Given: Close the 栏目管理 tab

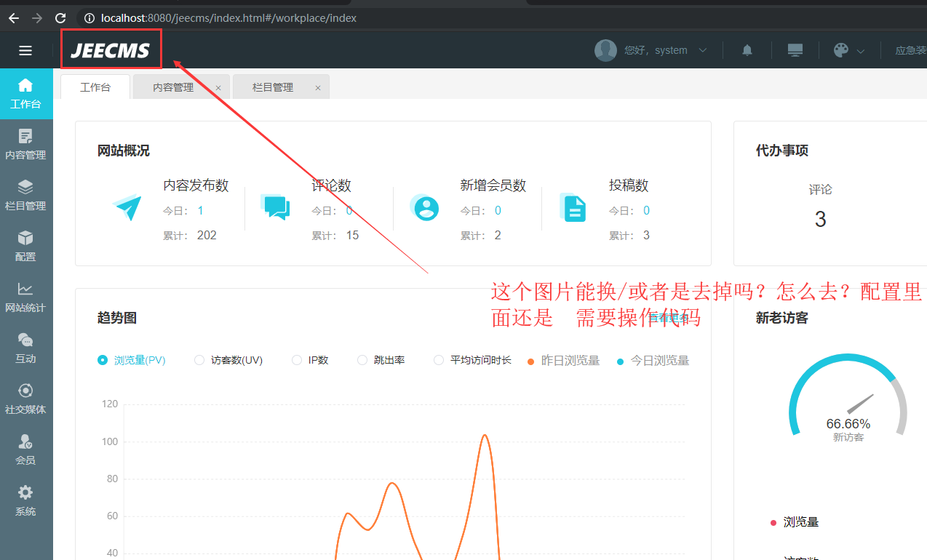Looking at the screenshot, I should [318, 87].
